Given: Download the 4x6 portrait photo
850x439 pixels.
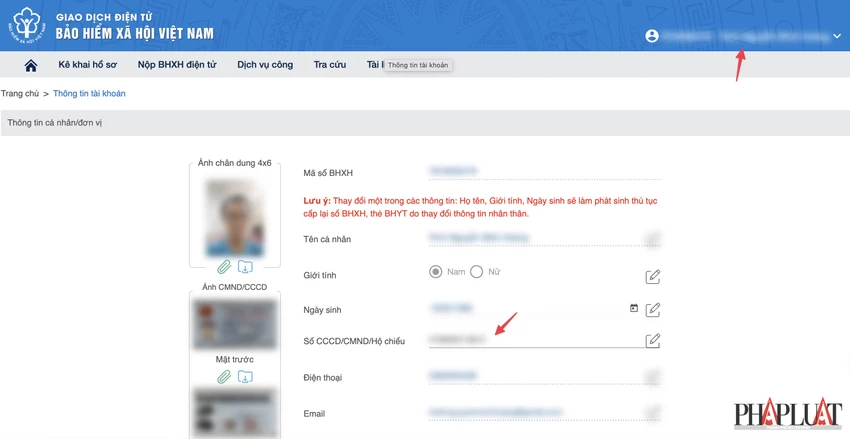Looking at the screenshot, I should click(245, 267).
